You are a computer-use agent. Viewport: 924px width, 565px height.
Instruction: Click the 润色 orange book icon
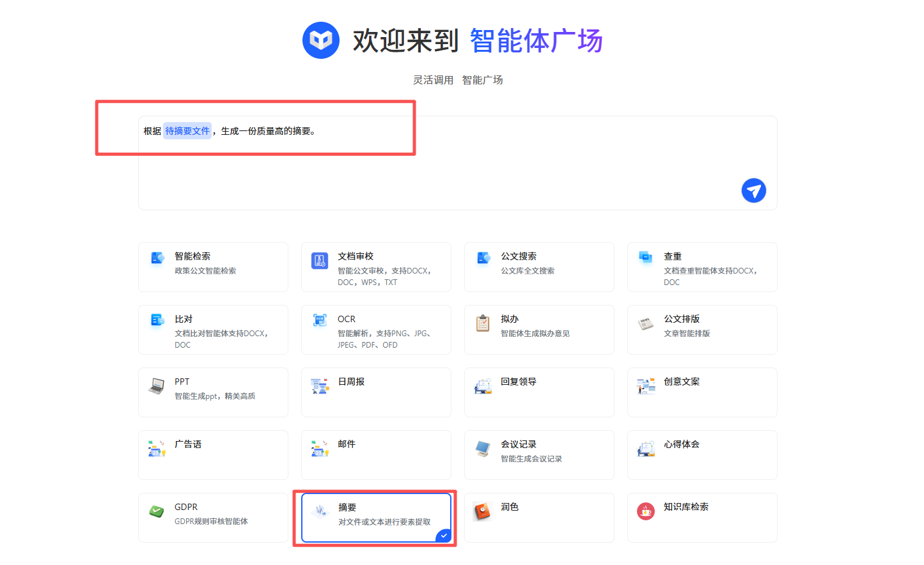(x=482, y=511)
